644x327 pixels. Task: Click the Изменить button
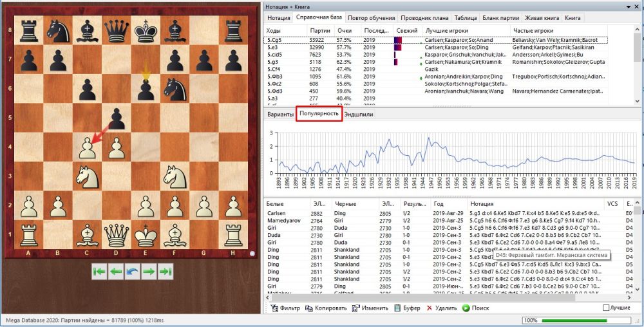click(369, 308)
